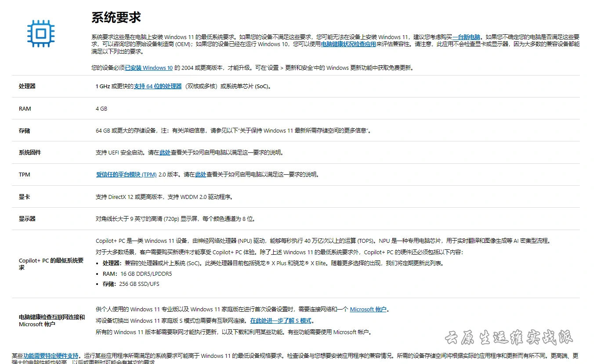Open the 电脑健康状况检查应用 link
The width and height of the screenshot is (597, 364).
[x=348, y=44]
